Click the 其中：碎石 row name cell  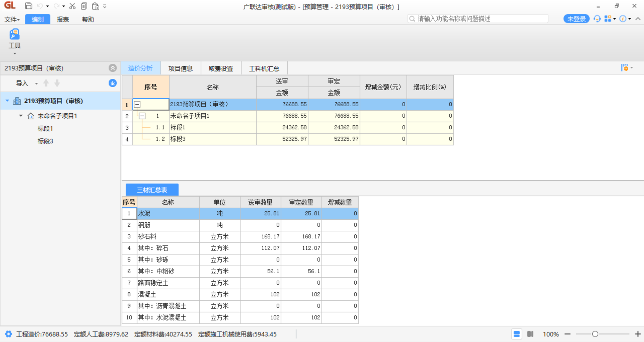168,248
